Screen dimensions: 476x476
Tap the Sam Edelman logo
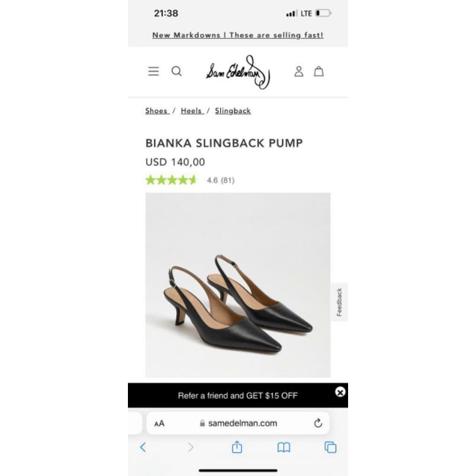pos(237,71)
